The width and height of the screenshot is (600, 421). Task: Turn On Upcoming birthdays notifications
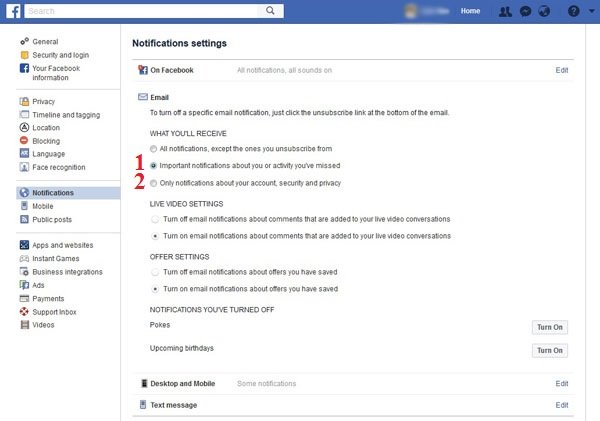pyautogui.click(x=550, y=351)
